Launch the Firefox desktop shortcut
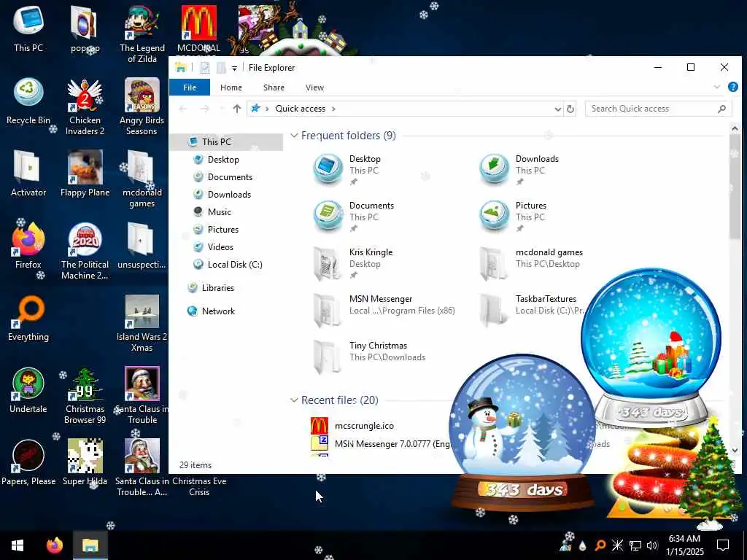 click(x=28, y=245)
